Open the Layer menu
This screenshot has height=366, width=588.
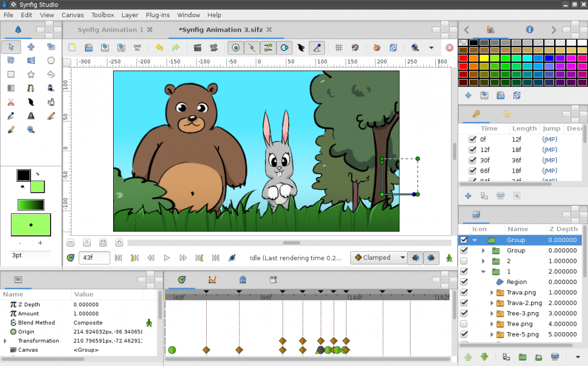coord(130,15)
